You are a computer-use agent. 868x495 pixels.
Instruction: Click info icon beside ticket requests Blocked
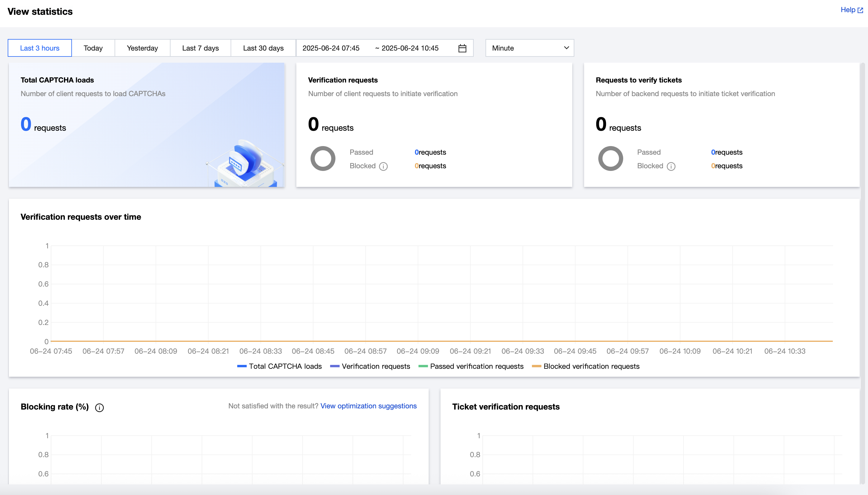671,166
